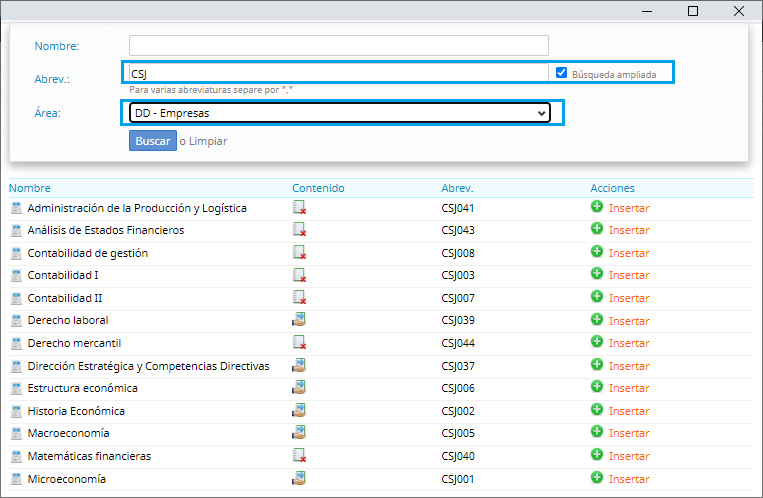Click the green plus icon for Análisis de Estados Financieros

pos(597,228)
